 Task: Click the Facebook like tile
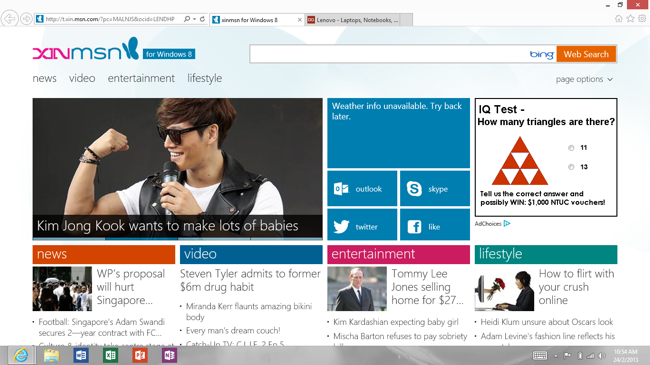coord(435,224)
